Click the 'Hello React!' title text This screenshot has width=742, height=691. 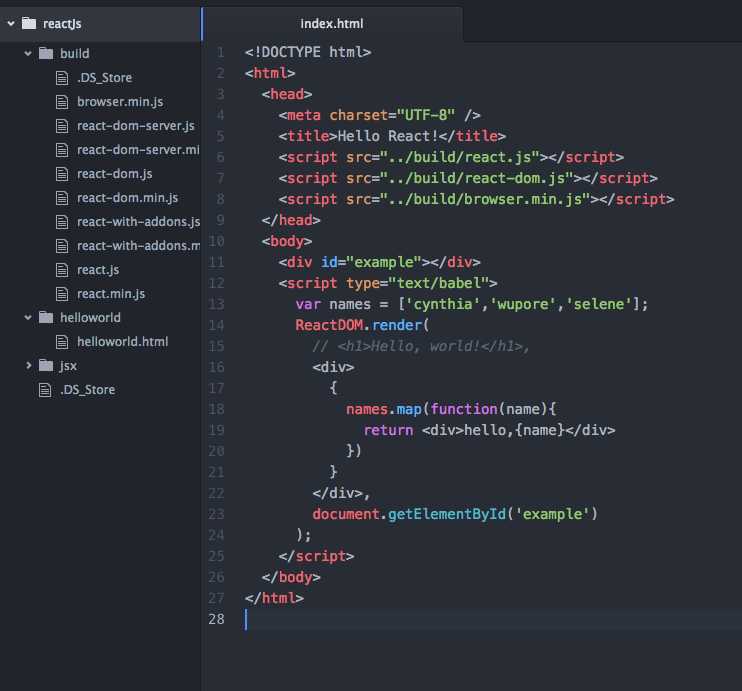[x=388, y=136]
